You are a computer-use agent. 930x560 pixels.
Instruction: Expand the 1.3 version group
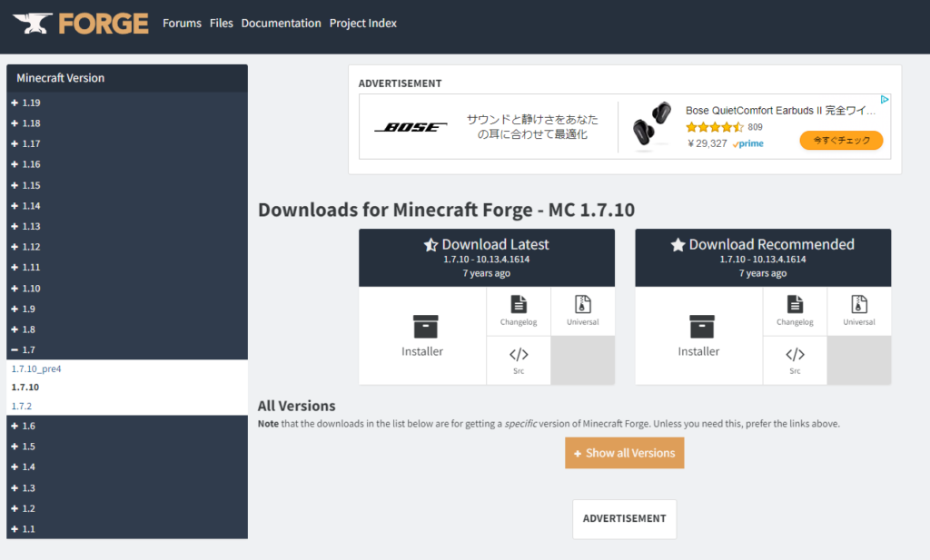[127, 487]
